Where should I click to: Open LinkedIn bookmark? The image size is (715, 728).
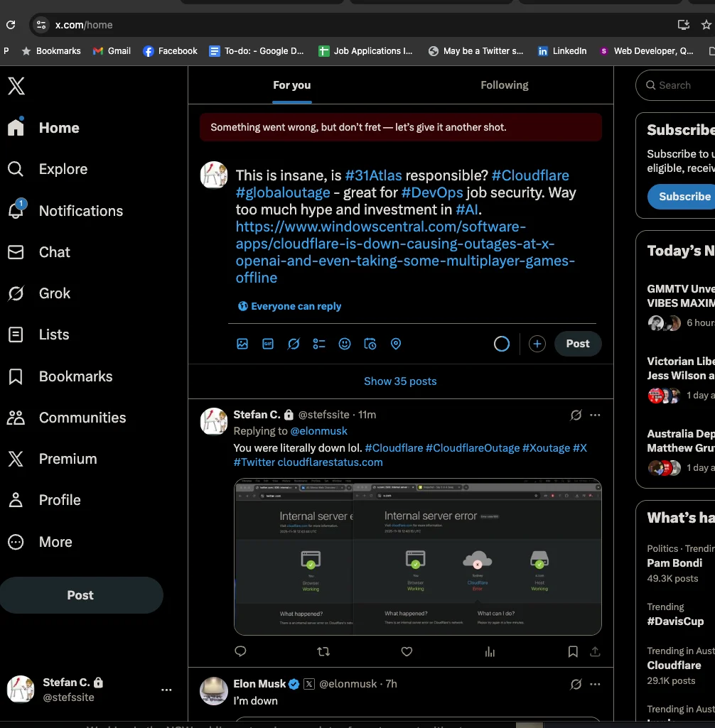(x=562, y=51)
